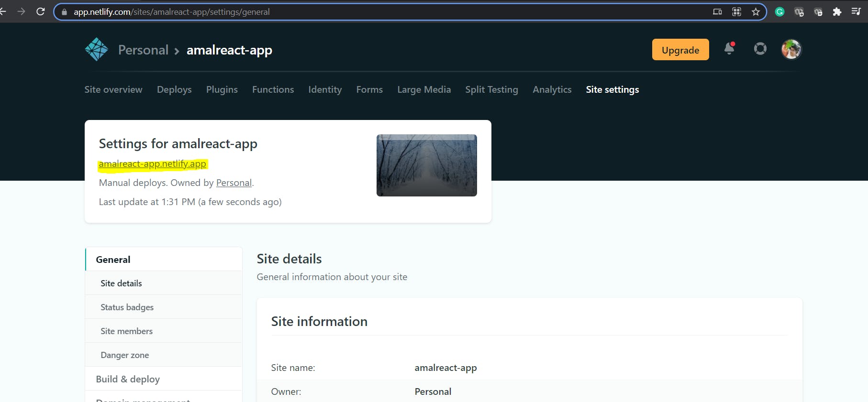Open the Extensions puzzle icon

click(x=837, y=12)
